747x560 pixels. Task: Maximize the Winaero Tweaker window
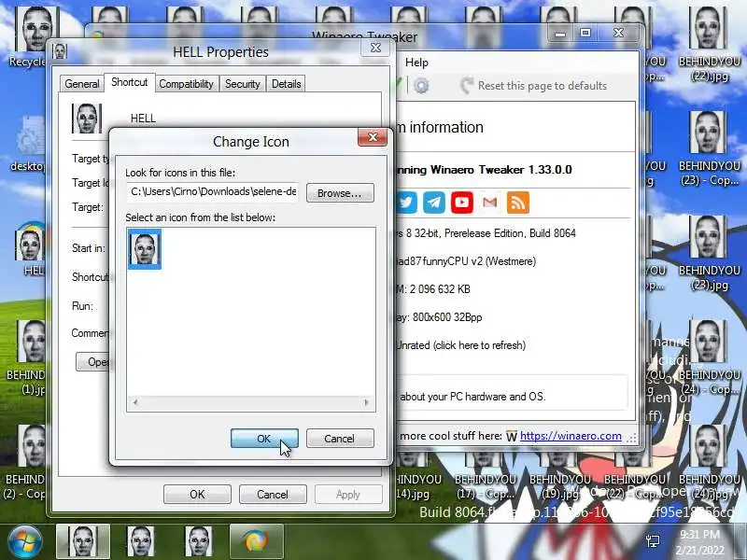point(585,34)
